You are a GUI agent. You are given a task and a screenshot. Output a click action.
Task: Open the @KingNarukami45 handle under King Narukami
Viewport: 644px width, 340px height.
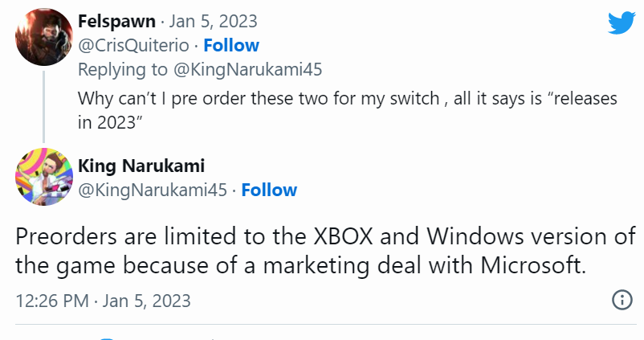[153, 190]
